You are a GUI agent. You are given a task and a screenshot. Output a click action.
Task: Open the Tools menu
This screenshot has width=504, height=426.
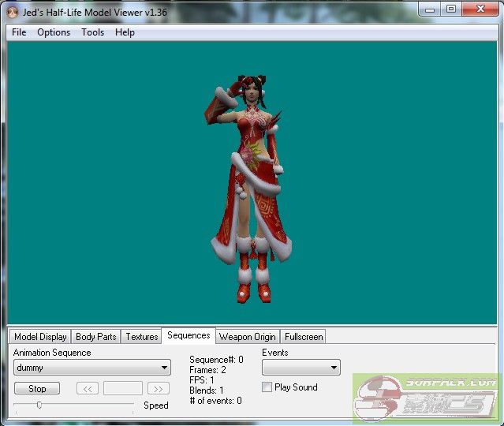tap(92, 32)
